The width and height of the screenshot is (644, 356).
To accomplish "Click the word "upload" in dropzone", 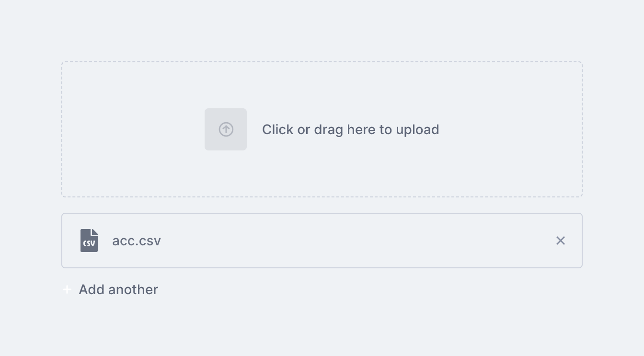I will click(417, 130).
